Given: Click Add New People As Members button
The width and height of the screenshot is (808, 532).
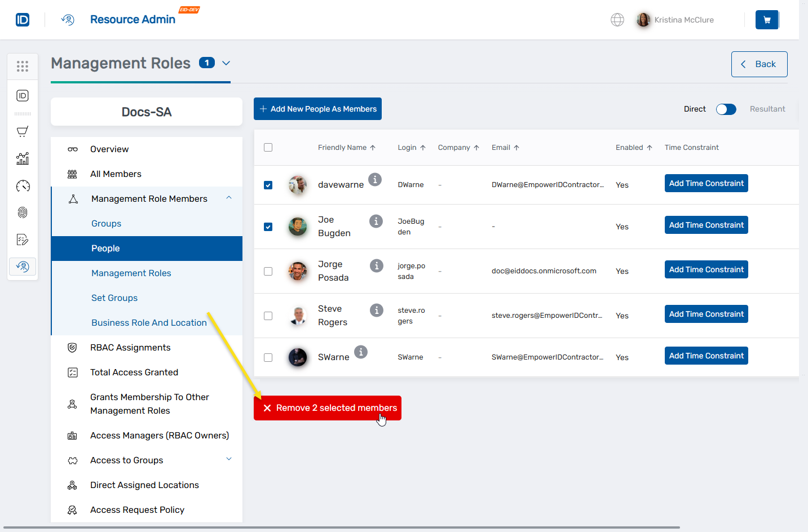Looking at the screenshot, I should click(317, 109).
